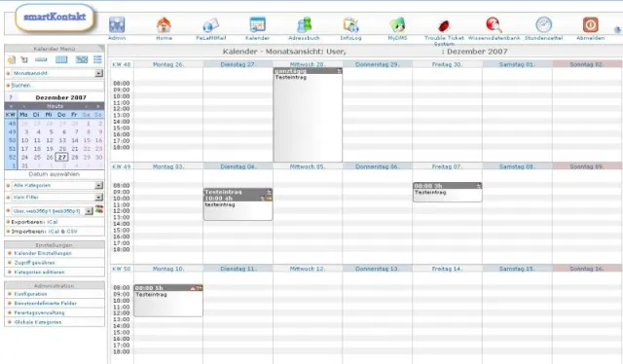Jump to today via Heute
623x364 pixels.
[x=55, y=106]
